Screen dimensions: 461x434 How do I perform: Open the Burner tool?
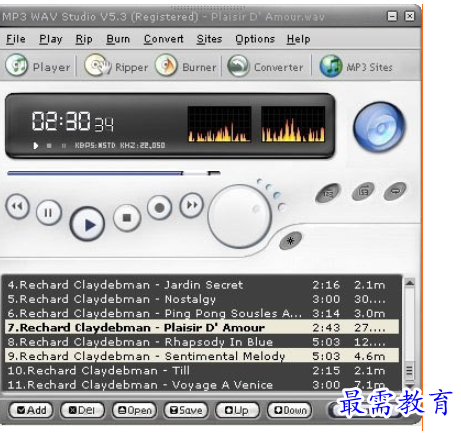coord(166,65)
